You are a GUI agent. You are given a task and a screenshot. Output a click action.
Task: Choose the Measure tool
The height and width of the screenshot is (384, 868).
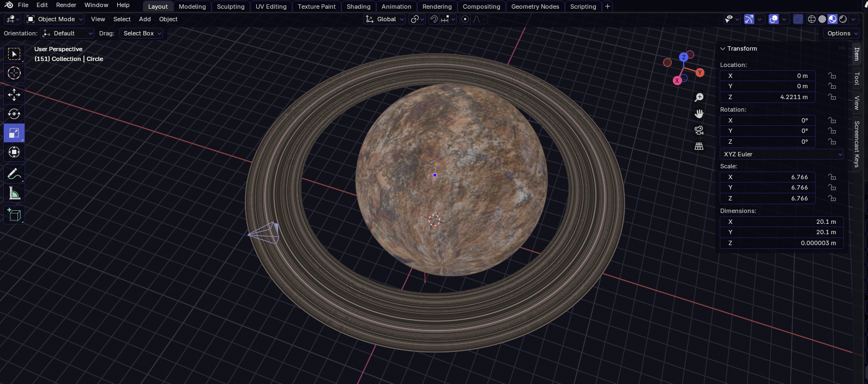14,193
